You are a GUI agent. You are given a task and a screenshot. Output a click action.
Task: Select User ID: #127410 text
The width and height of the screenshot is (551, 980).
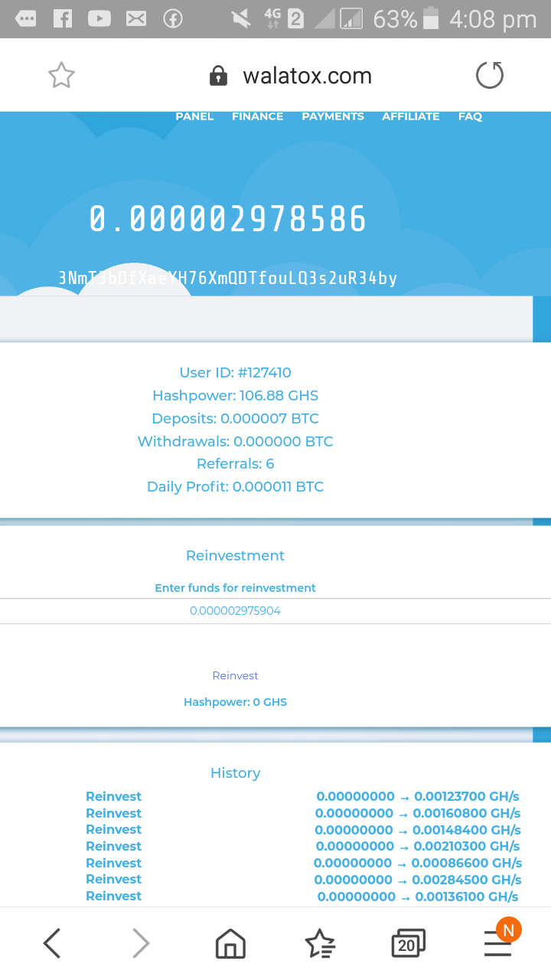coord(235,373)
